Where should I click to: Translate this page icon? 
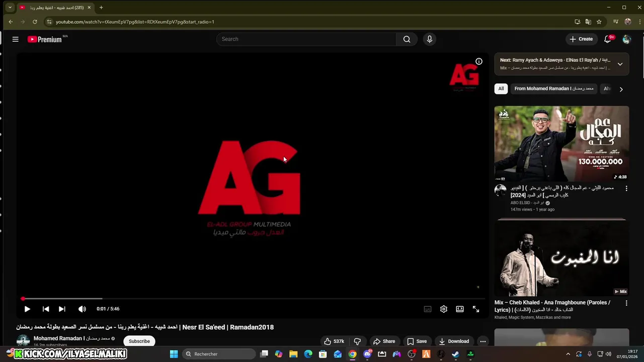coord(588,22)
